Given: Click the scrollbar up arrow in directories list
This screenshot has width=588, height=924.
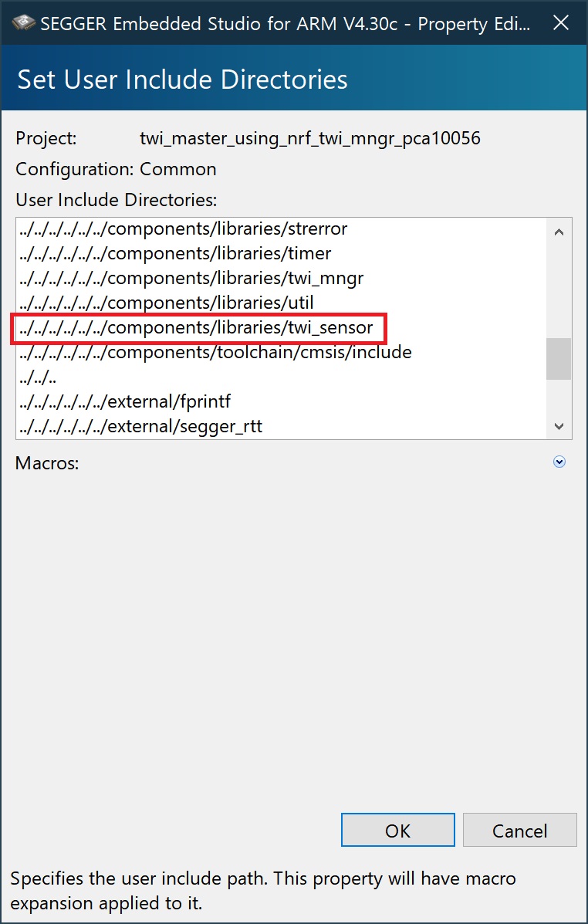Looking at the screenshot, I should coord(559,232).
